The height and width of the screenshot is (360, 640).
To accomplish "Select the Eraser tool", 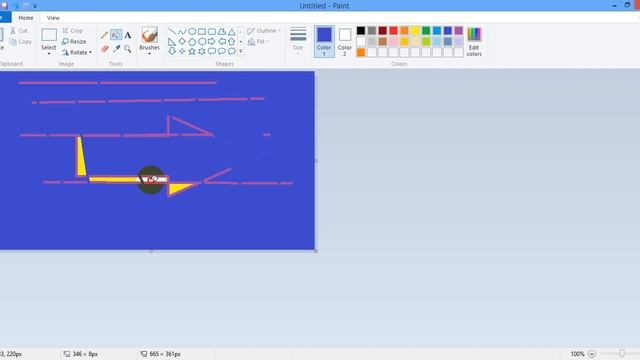I will (x=105, y=49).
